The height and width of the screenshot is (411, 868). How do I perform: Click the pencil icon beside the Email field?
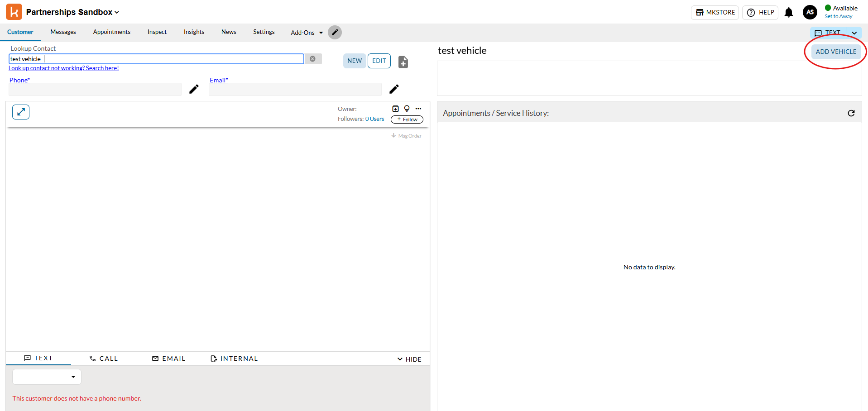click(394, 89)
